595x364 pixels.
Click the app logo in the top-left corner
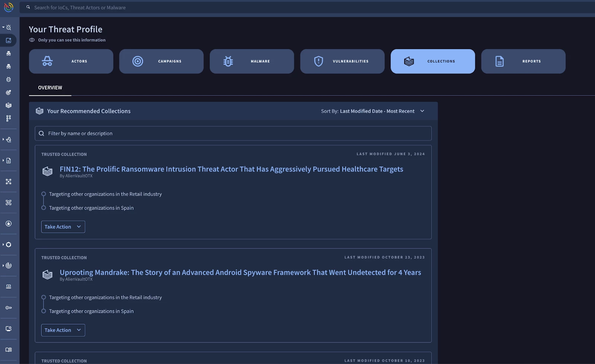(9, 7)
